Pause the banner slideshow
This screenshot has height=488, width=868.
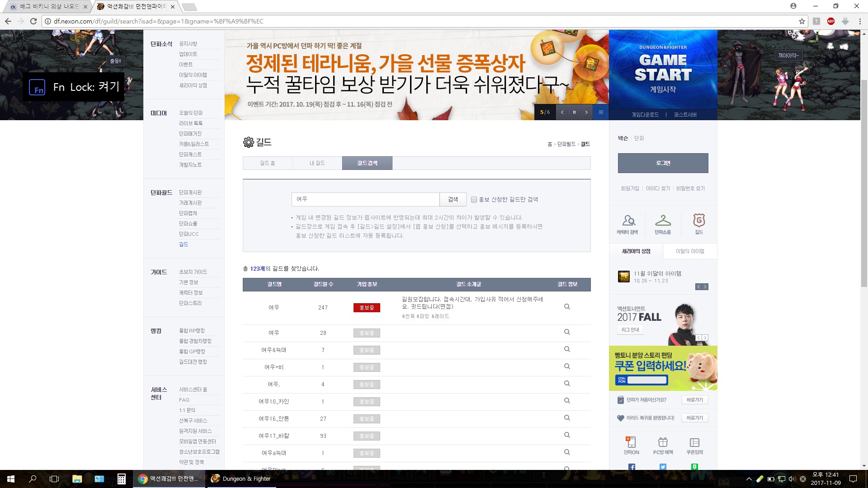pos(574,112)
